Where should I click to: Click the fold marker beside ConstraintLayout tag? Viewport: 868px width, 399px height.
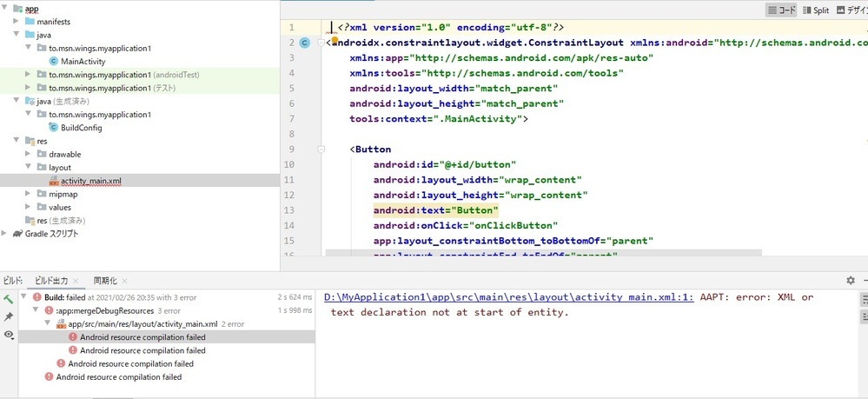tap(321, 43)
